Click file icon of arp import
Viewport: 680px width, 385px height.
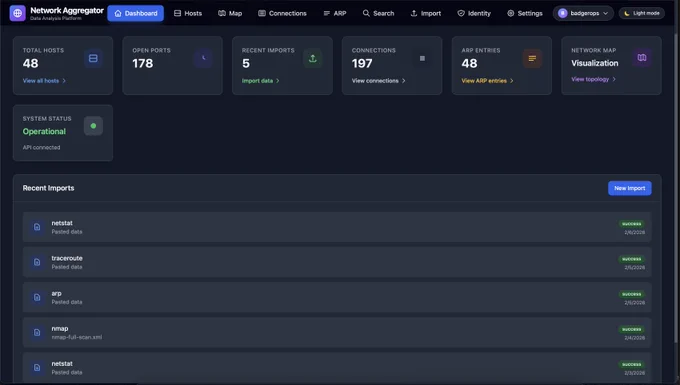pos(37,297)
